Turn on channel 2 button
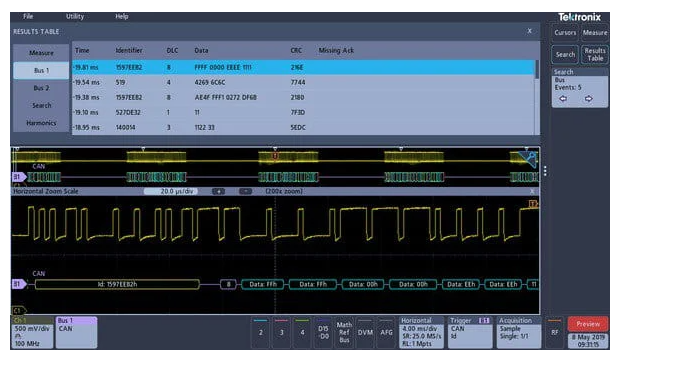The height and width of the screenshot is (367, 680). 261,332
